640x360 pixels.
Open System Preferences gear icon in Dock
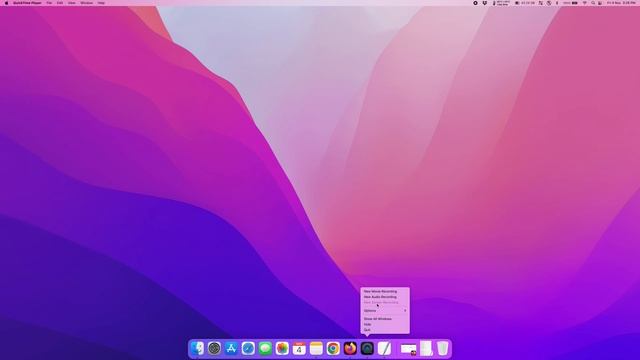(x=214, y=348)
